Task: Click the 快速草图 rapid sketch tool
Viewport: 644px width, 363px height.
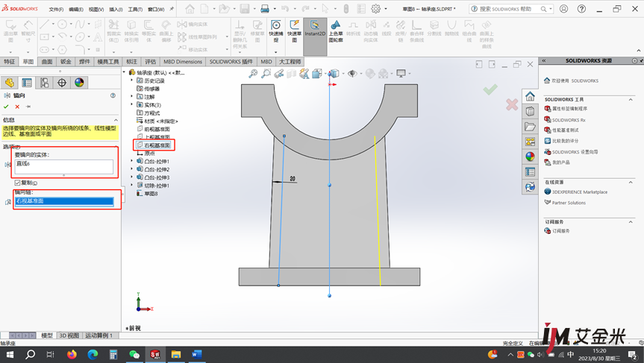Action: point(294,31)
